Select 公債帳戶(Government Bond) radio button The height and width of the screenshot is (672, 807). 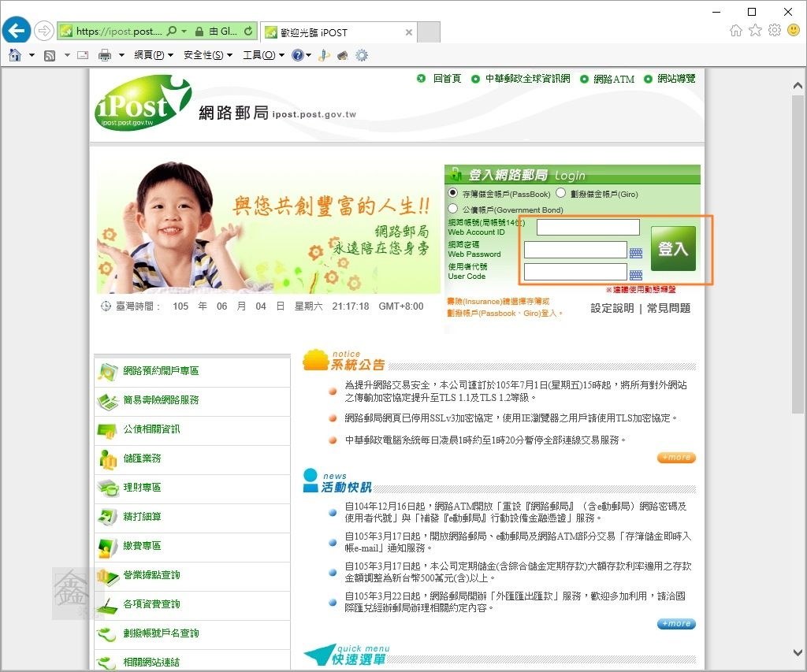452,209
